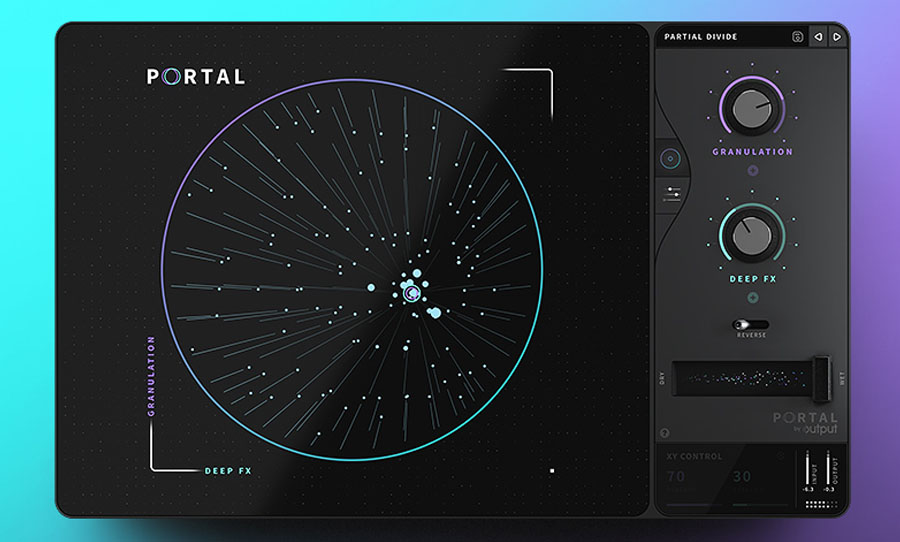Save the current preset via the save icon

[x=797, y=37]
